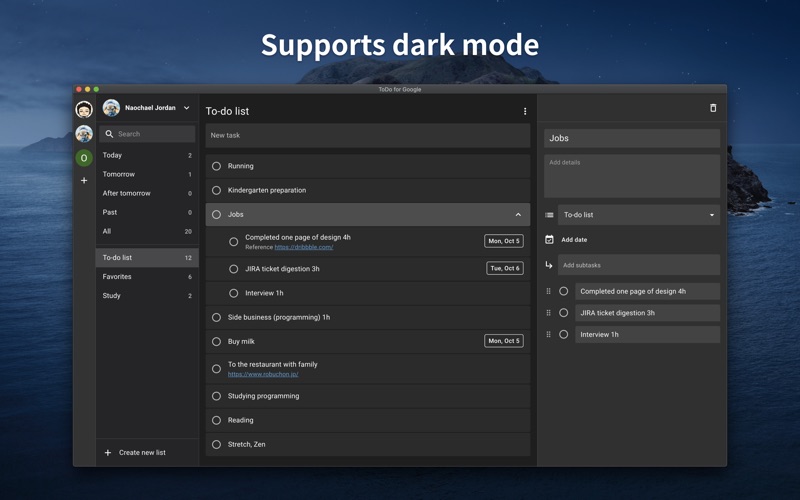
Task: Delete task using the trash icon
Action: [713, 108]
